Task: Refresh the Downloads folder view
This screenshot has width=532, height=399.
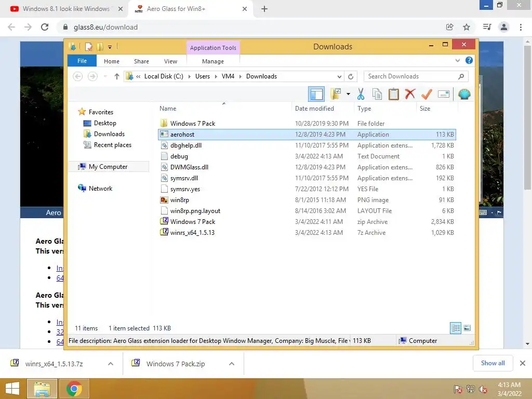Action: pos(351,77)
